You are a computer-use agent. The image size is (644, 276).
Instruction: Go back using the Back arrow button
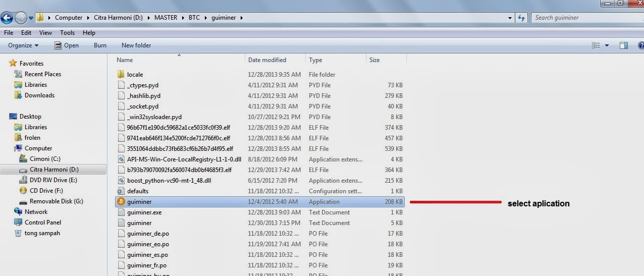pyautogui.click(x=6, y=18)
